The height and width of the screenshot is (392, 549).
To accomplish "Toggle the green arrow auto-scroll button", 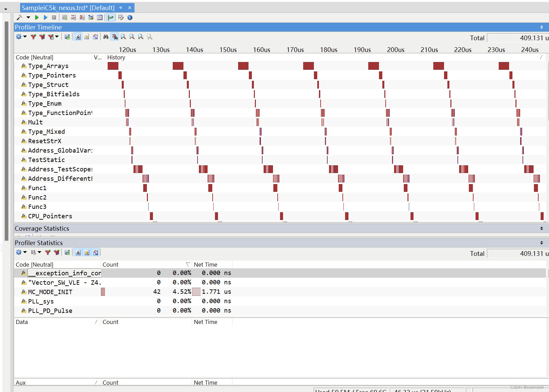I will coord(111,17).
